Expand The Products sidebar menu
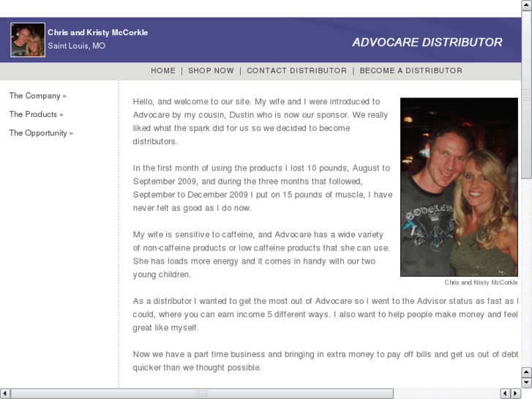This screenshot has height=399, width=532. 36,114
